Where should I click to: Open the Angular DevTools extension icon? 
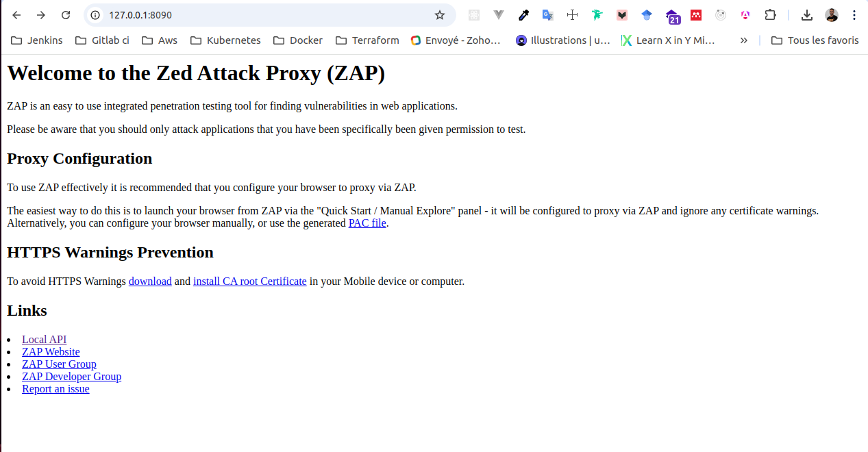click(x=745, y=15)
